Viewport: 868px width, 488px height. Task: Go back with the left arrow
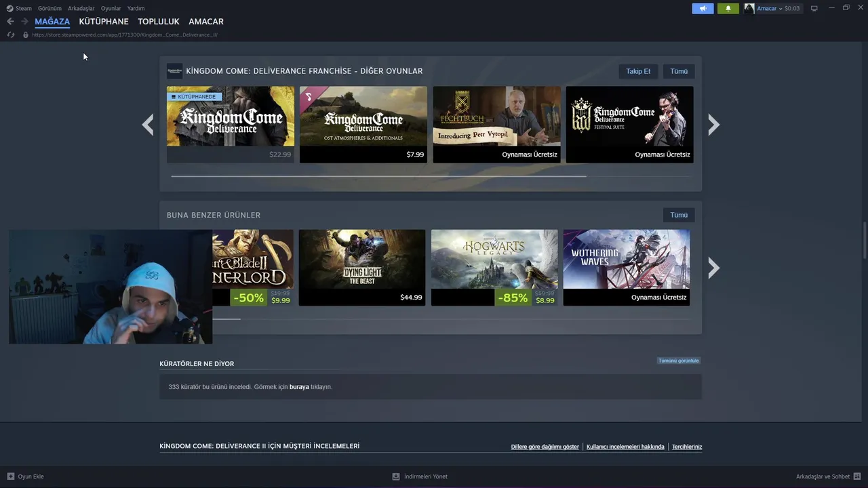[x=10, y=22]
